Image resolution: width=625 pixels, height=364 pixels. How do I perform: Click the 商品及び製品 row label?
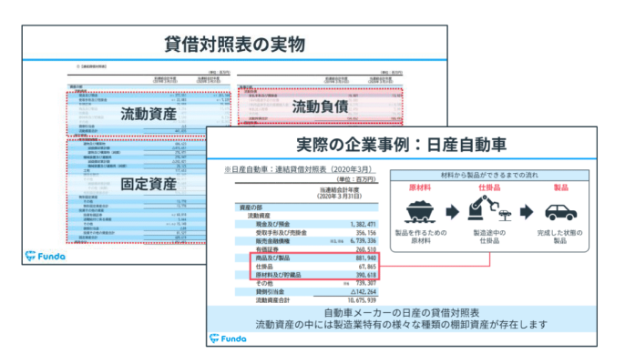pos(272,258)
